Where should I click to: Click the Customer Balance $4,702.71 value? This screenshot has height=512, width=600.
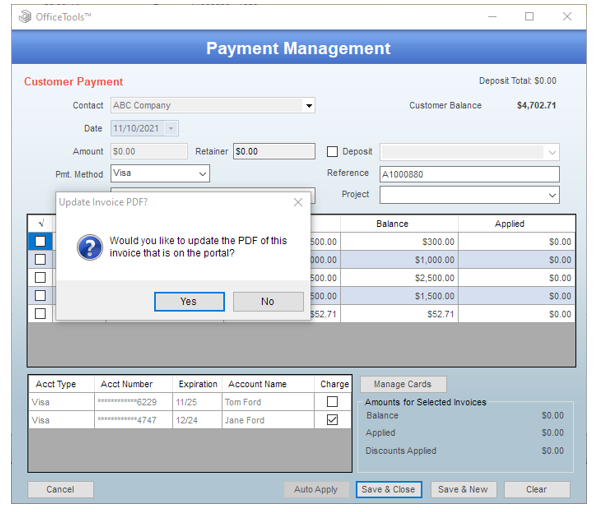tap(536, 106)
